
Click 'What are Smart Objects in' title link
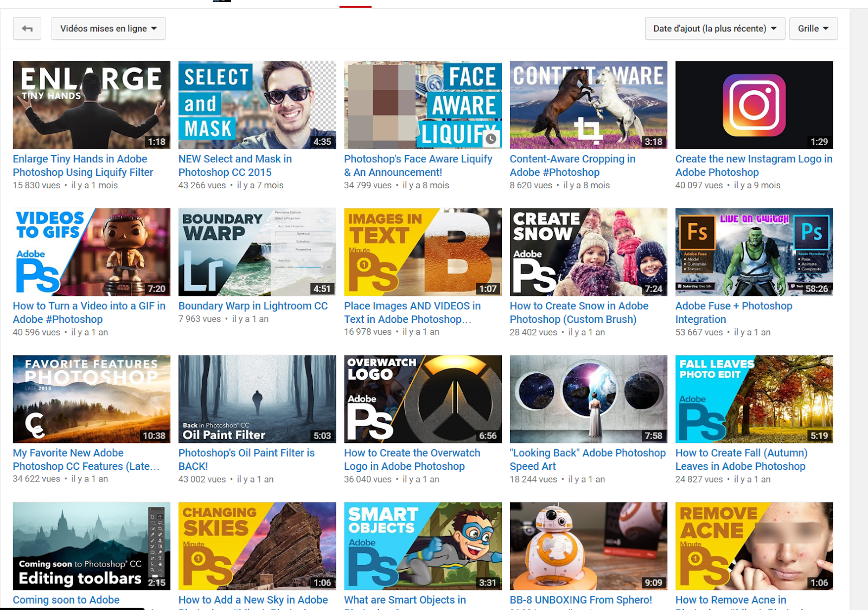click(405, 600)
